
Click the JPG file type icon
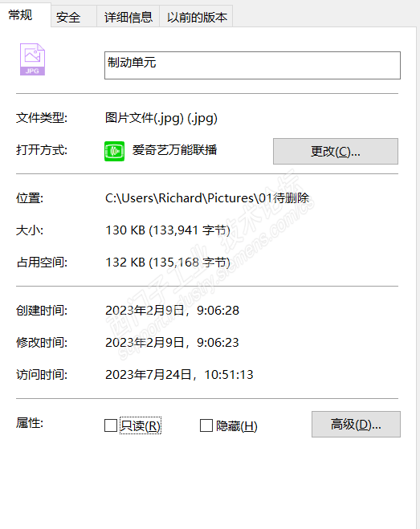pyautogui.click(x=32, y=59)
